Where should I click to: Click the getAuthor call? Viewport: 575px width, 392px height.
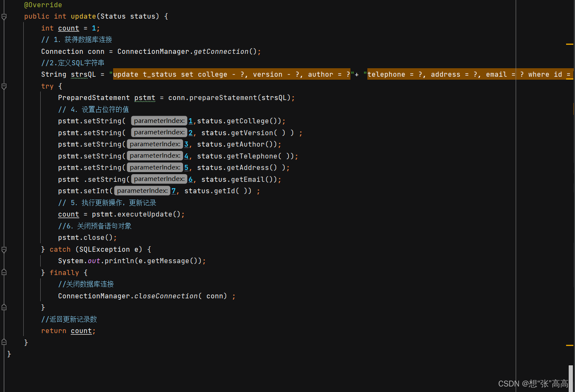point(246,145)
